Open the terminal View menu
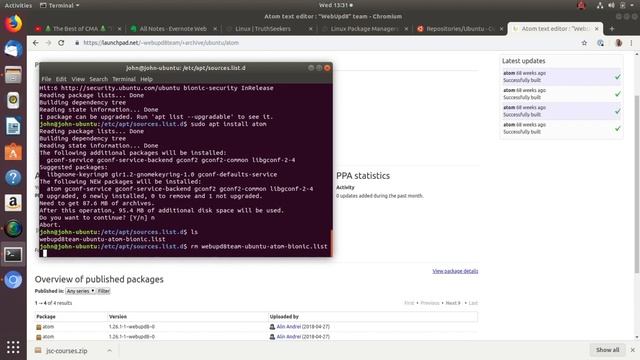640x360 pixels. pyautogui.click(x=78, y=79)
